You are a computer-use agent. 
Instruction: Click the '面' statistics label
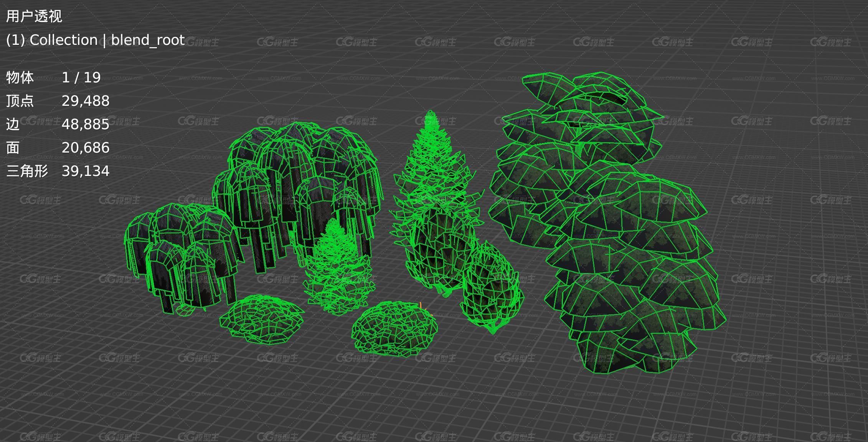[13, 148]
